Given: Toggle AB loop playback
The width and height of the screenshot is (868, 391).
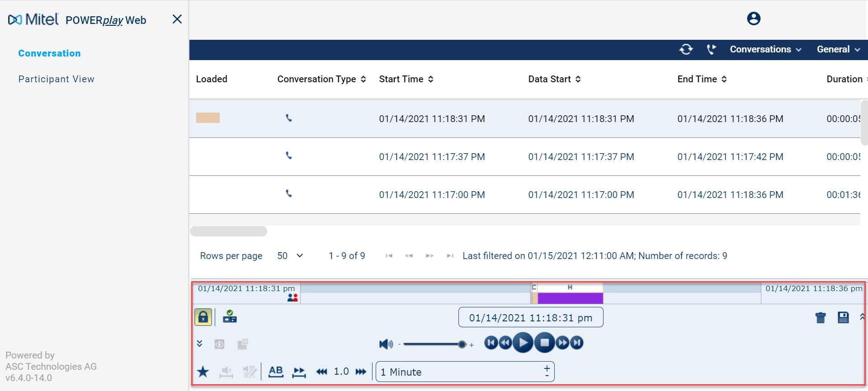Looking at the screenshot, I should (x=275, y=372).
